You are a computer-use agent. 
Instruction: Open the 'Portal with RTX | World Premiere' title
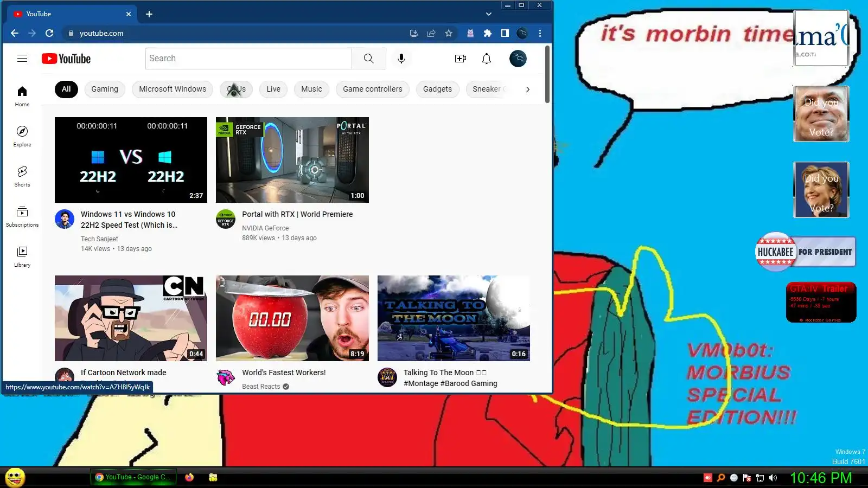click(x=297, y=214)
